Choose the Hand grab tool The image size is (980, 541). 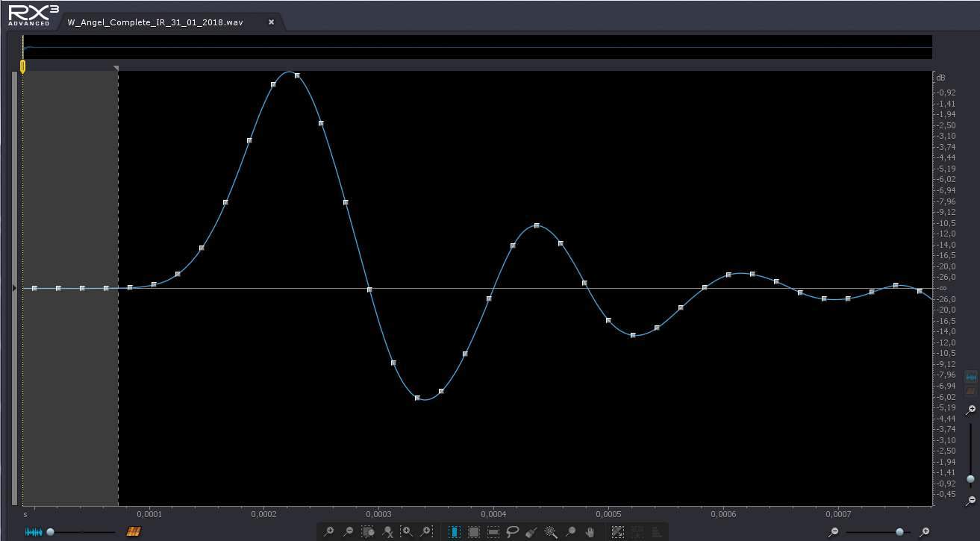pyautogui.click(x=590, y=532)
